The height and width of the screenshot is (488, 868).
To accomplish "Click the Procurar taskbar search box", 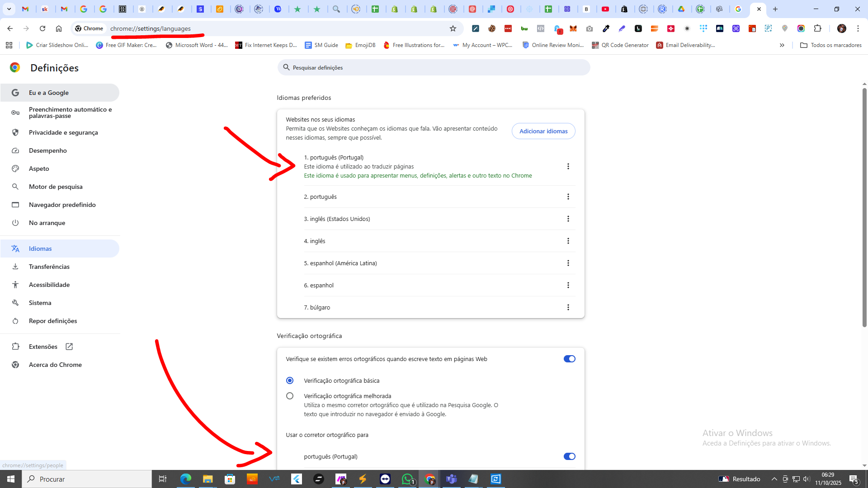I will (x=87, y=479).
